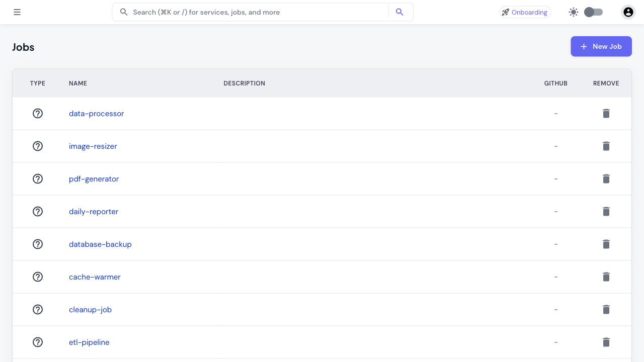Toggle the dark mode switch
Viewport: 644px width, 362px height.
point(593,12)
